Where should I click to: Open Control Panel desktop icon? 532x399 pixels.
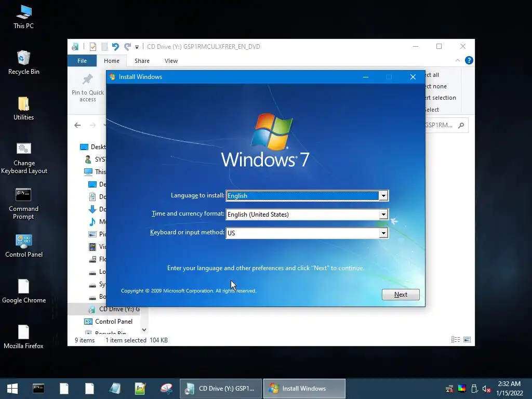click(x=24, y=246)
